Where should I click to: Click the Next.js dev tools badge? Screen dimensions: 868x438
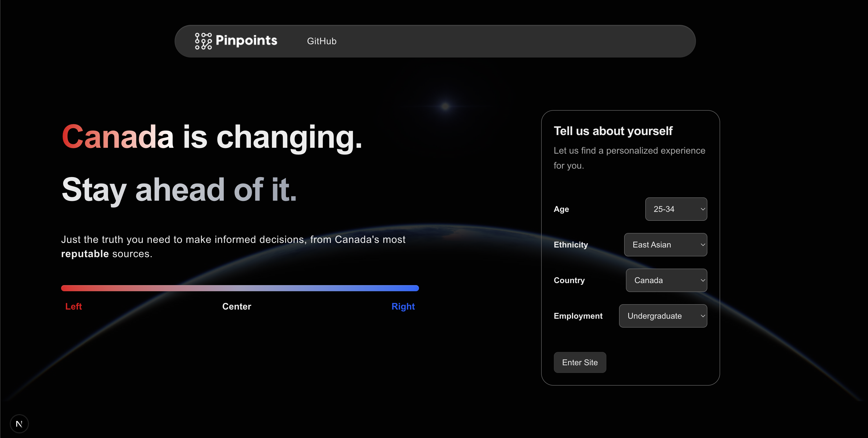point(19,424)
